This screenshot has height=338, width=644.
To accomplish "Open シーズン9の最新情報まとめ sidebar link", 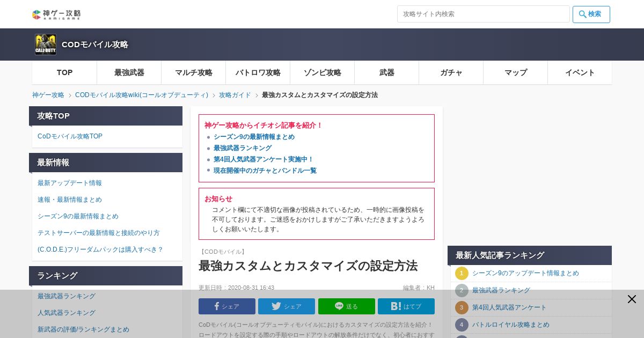I will pos(78,216).
